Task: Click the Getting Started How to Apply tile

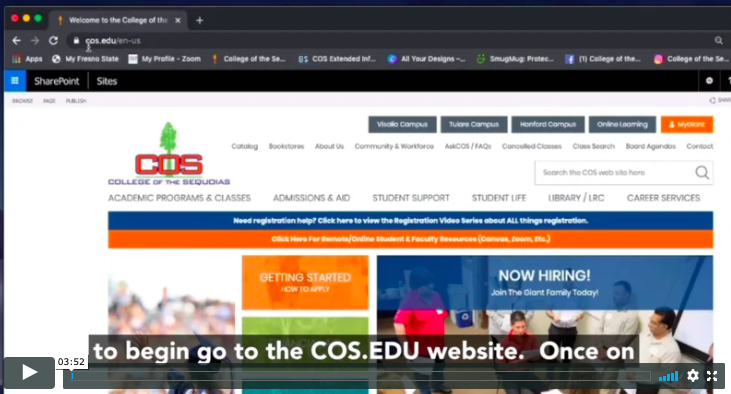Action: [x=305, y=283]
